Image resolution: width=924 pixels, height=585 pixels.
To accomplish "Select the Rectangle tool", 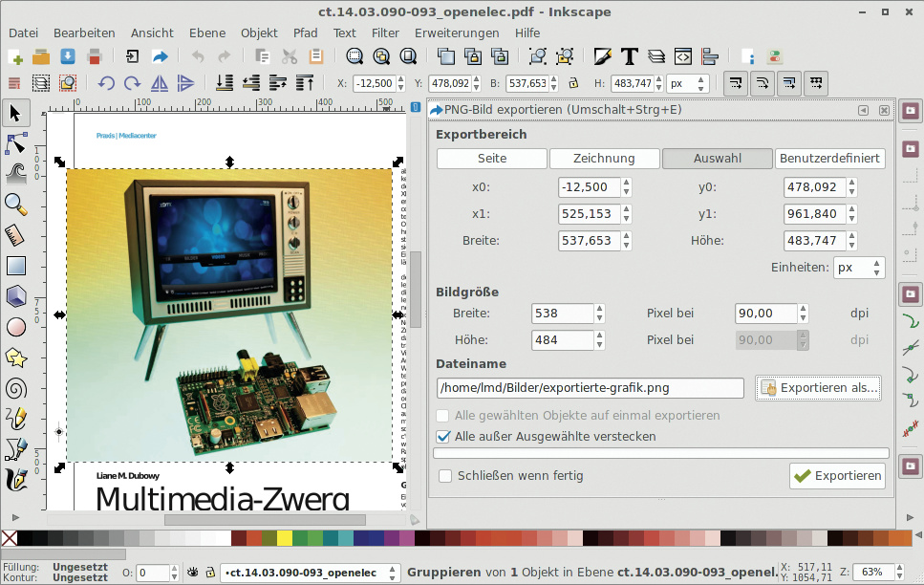I will tap(16, 266).
